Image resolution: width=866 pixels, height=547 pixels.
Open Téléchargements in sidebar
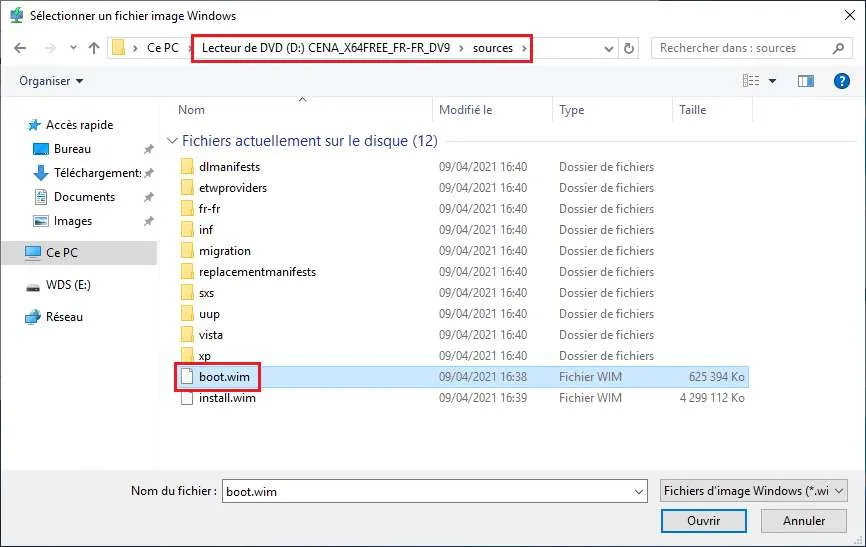coord(97,173)
